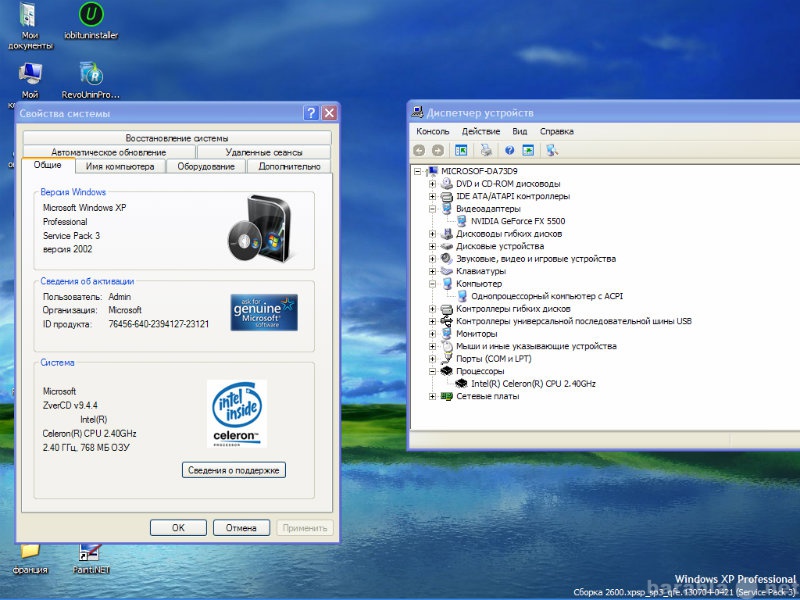Expand DVD и CD-ROM дисководы
Image resolution: width=800 pixels, height=600 pixels.
432,184
